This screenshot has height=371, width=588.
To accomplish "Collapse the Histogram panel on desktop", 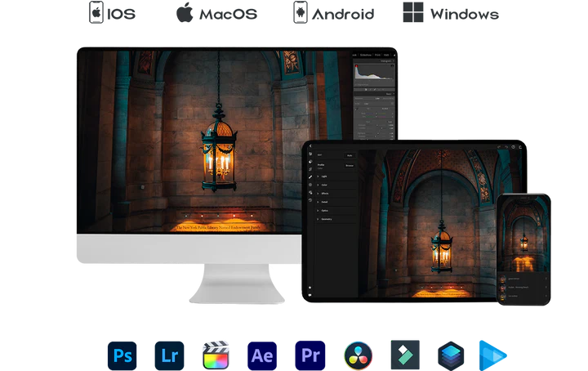I will (394, 60).
